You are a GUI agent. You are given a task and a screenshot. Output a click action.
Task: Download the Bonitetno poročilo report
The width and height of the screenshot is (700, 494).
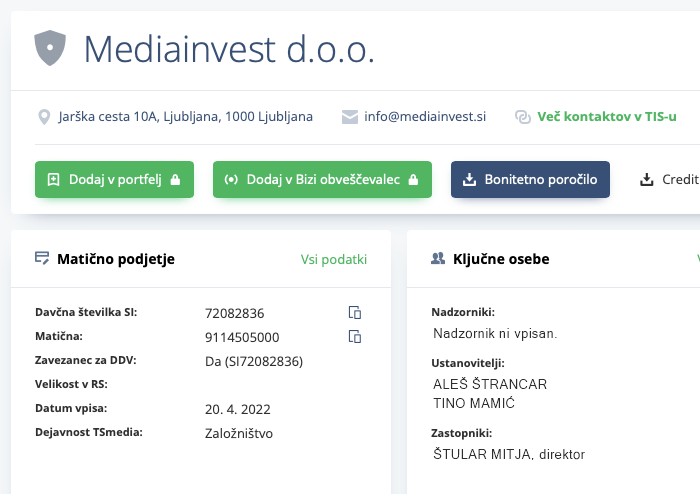(530, 179)
